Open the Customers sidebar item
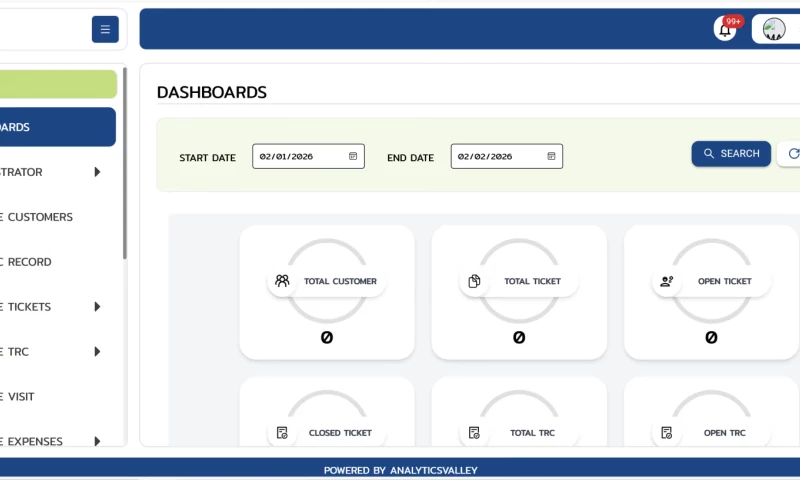800x480 pixels. point(57,217)
